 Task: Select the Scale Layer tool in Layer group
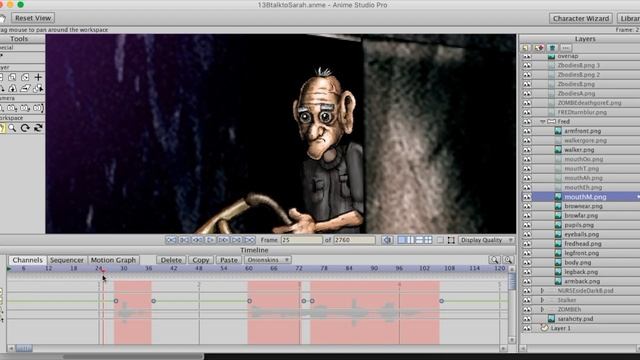click(x=12, y=77)
